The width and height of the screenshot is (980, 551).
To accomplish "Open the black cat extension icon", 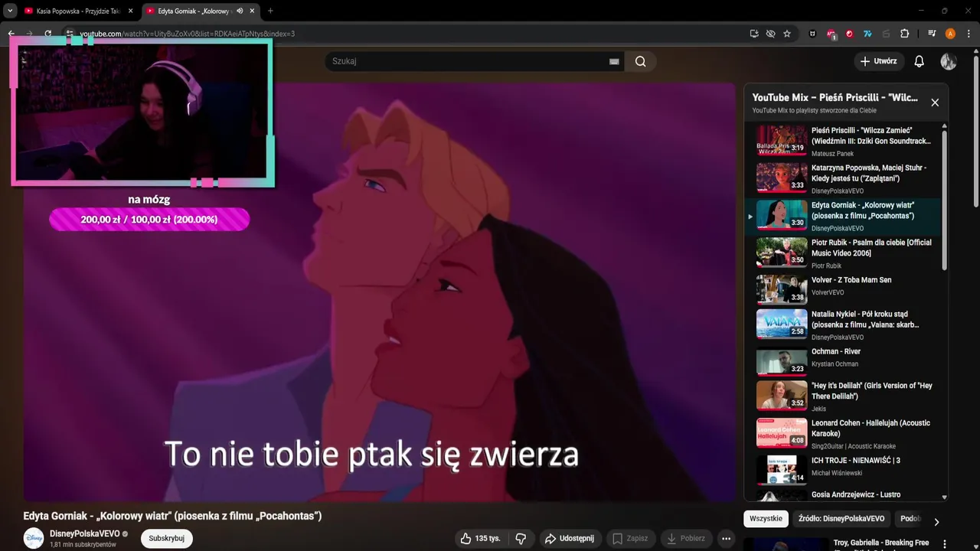I will click(812, 34).
